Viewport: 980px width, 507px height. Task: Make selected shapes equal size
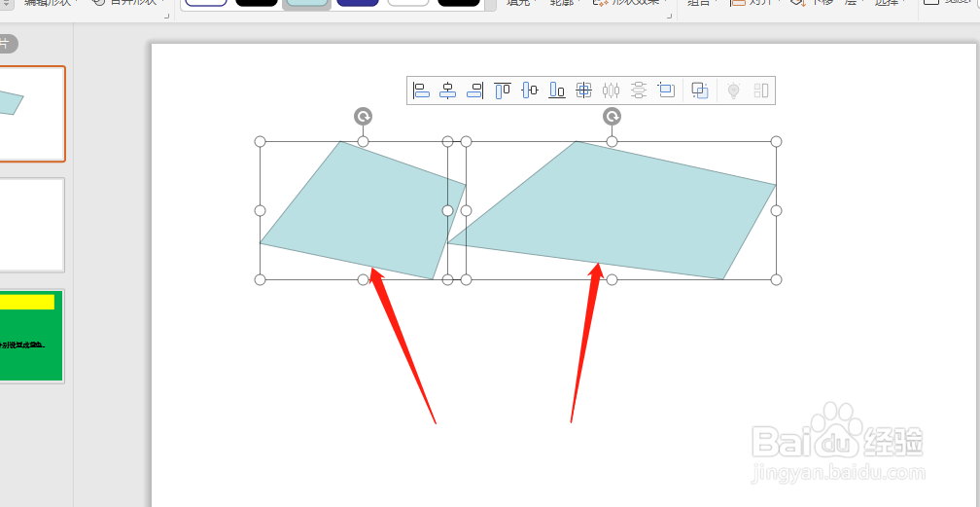click(x=666, y=91)
